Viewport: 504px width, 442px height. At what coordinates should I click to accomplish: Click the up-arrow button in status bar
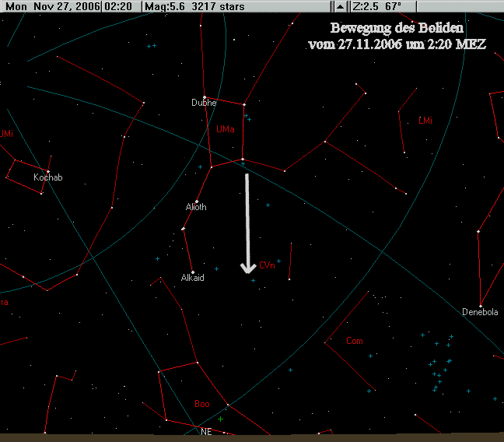(340, 6)
